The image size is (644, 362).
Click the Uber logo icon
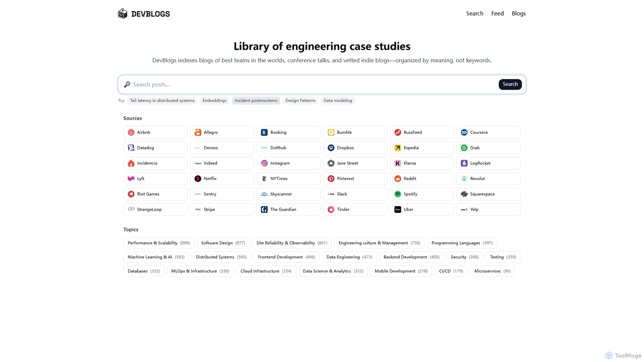[397, 209]
